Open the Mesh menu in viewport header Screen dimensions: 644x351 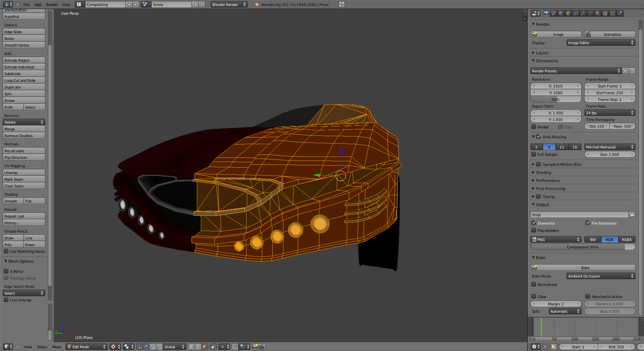[x=57, y=347]
